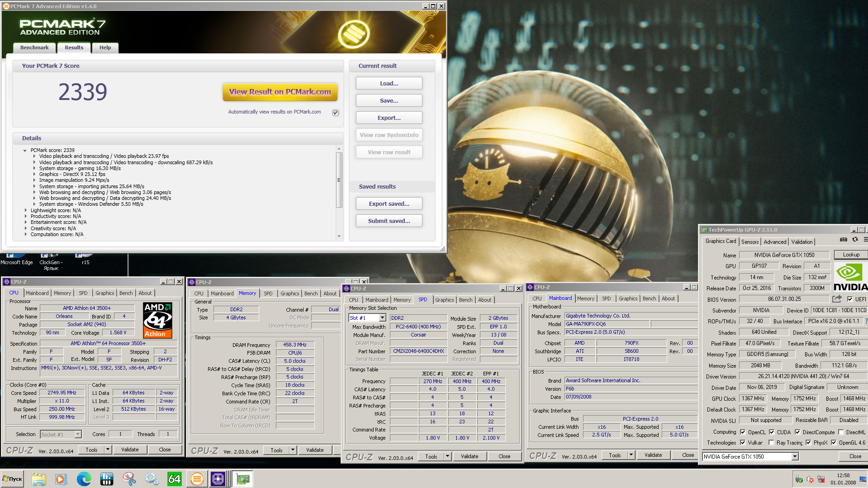Image resolution: width=868 pixels, height=488 pixels.
Task: Click the Export... button in PCMark
Action: click(x=389, y=118)
